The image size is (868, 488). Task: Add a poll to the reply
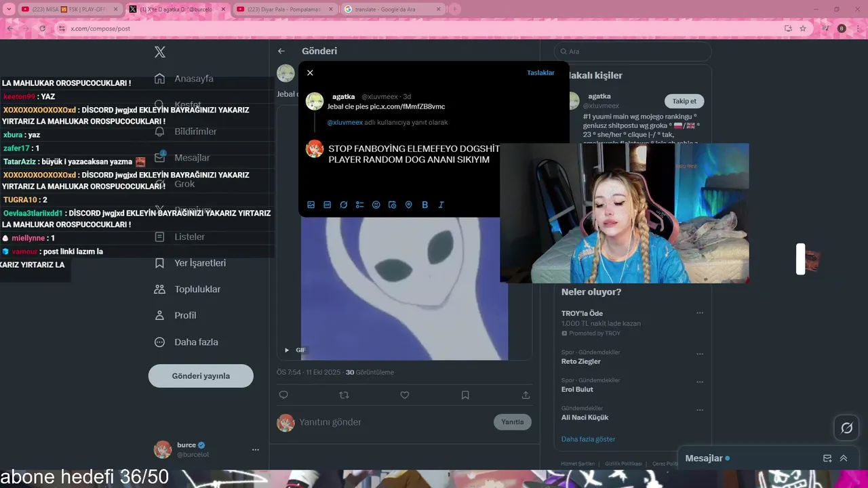coord(360,205)
